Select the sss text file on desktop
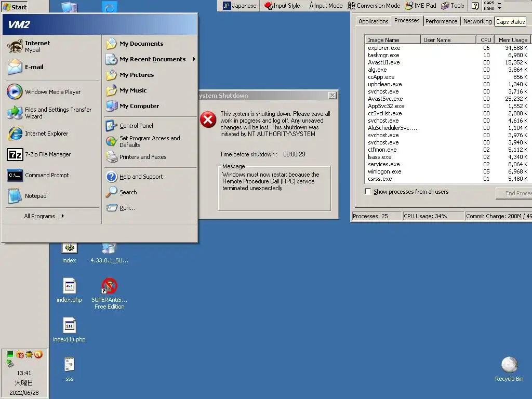The width and height of the screenshot is (532, 399). [69, 369]
